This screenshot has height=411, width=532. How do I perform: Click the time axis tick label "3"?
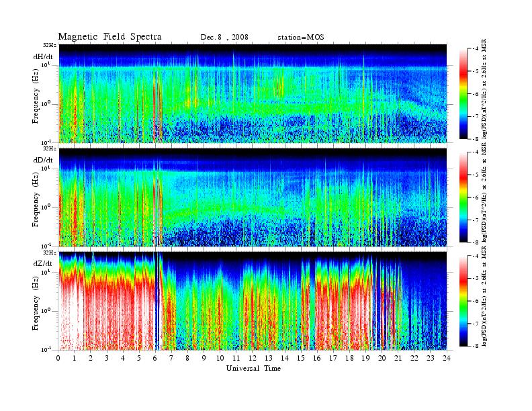[107, 358]
